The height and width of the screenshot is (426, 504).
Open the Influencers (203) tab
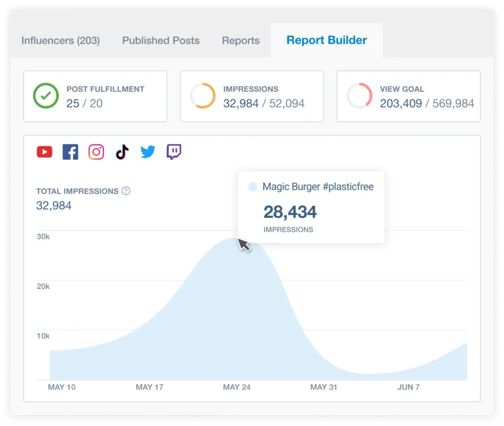pyautogui.click(x=61, y=41)
